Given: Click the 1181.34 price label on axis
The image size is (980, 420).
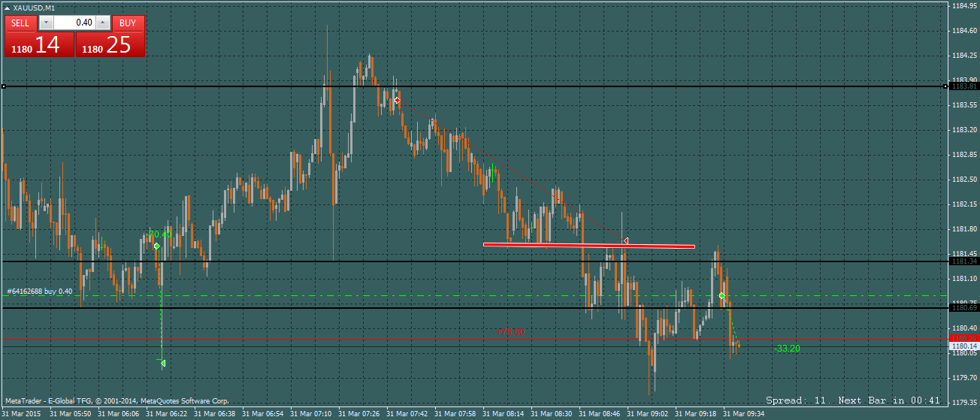Looking at the screenshot, I should 964,261.
